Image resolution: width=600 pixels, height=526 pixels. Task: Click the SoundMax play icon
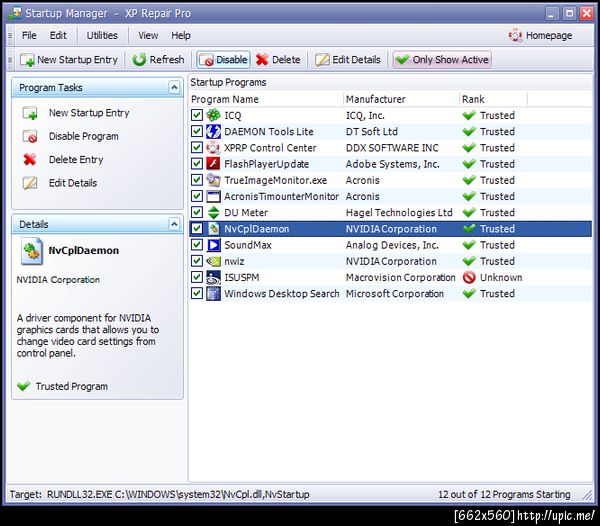214,245
